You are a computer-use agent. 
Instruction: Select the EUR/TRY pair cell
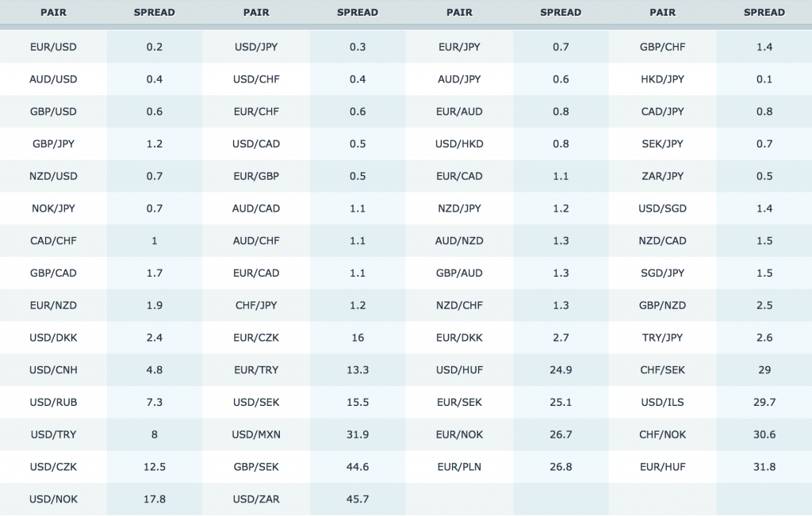pyautogui.click(x=256, y=370)
